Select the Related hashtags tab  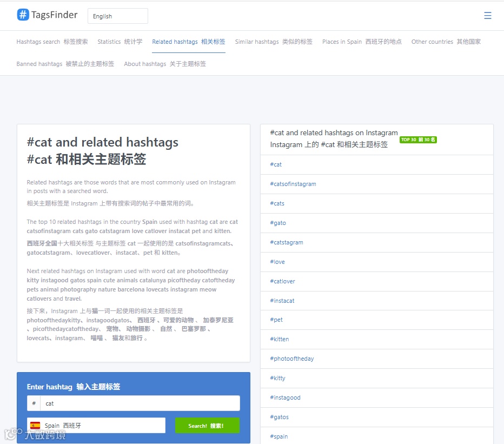coord(189,42)
